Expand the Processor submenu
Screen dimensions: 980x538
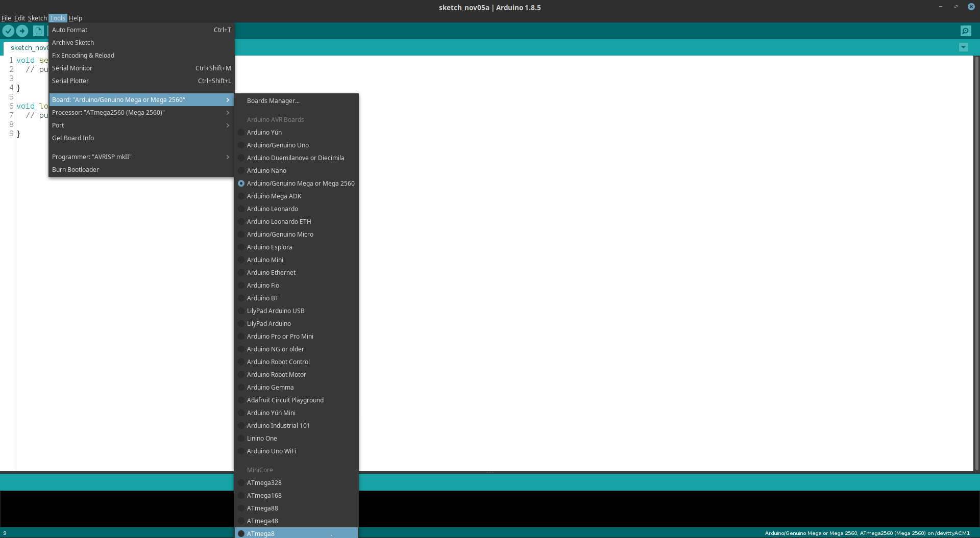point(141,113)
